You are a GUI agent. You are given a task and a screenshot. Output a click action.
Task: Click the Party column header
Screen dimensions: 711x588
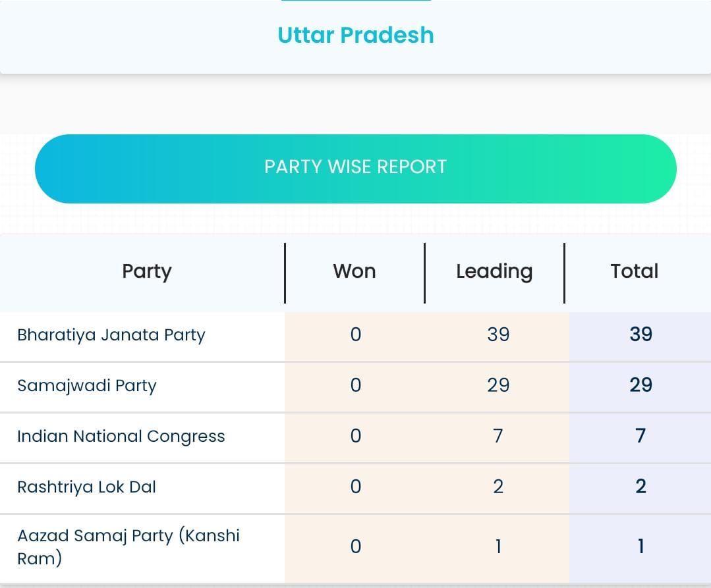coord(147,272)
